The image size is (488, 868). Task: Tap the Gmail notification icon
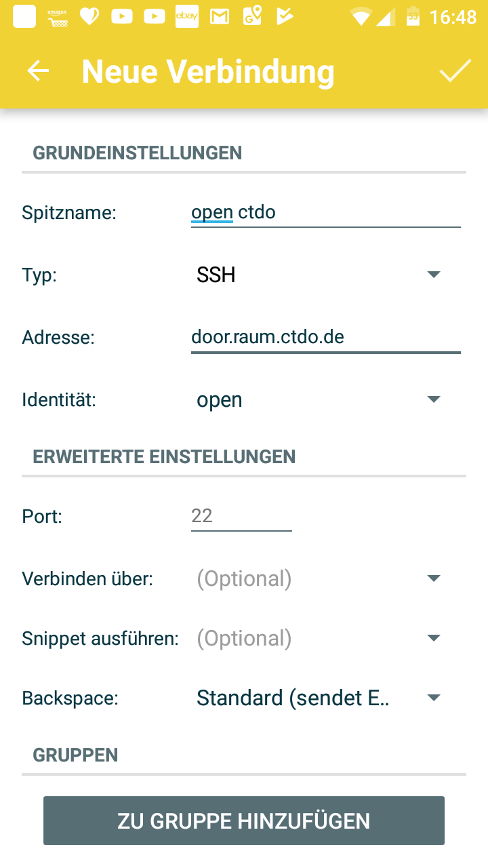(220, 17)
